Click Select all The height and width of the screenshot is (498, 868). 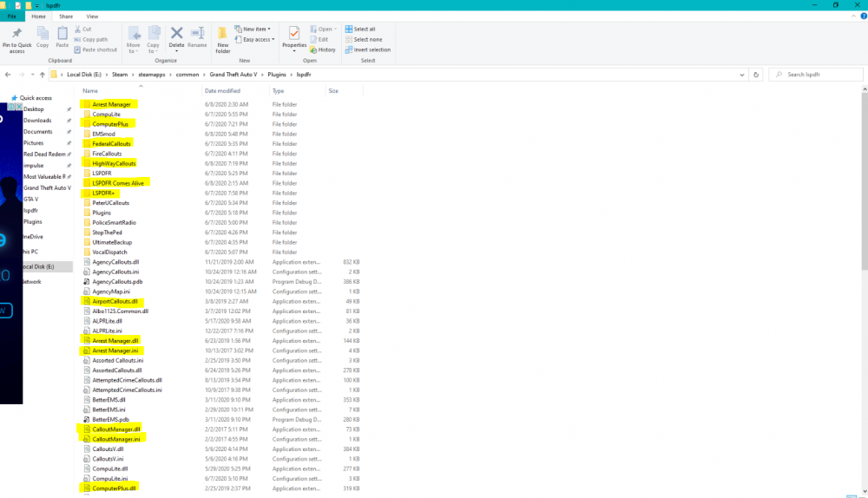[360, 29]
